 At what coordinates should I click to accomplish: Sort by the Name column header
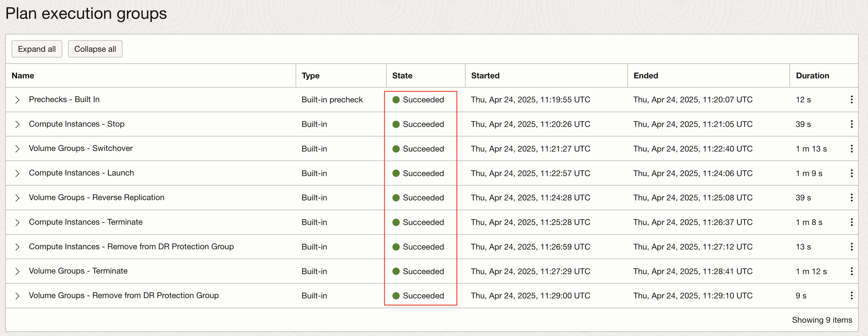23,75
